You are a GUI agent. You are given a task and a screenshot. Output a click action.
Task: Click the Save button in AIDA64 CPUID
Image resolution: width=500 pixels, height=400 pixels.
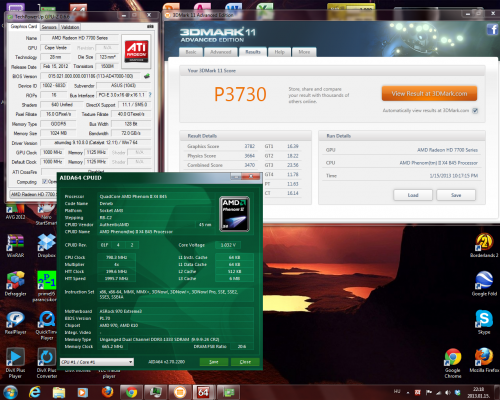(214, 362)
